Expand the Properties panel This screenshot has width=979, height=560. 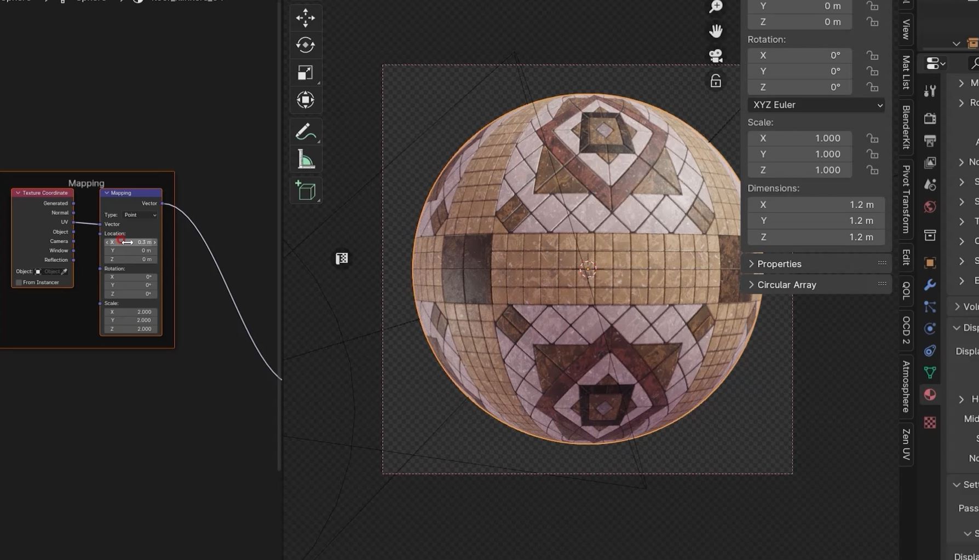point(779,264)
